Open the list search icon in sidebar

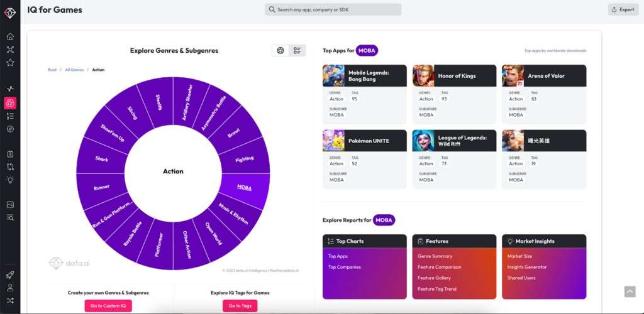[10, 218]
